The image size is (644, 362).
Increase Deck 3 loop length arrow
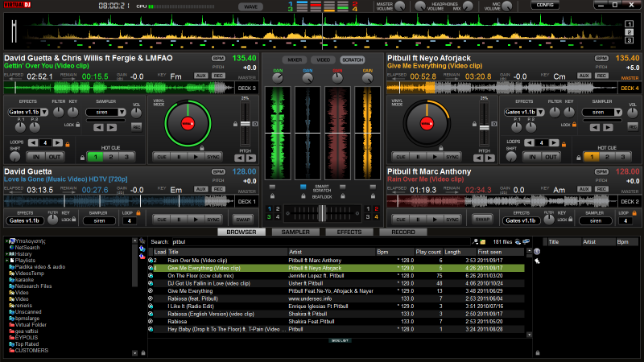[58, 143]
